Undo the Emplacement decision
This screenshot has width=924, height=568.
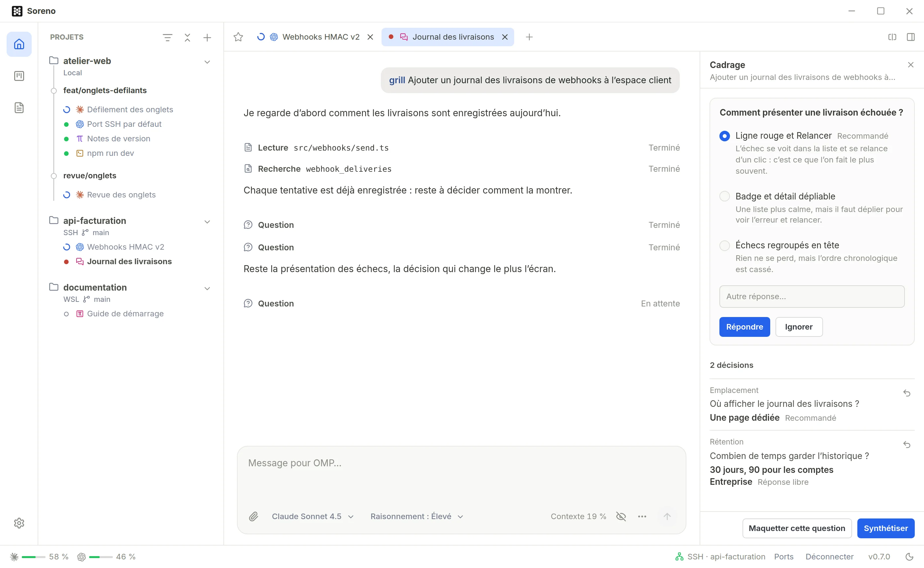coord(907,393)
